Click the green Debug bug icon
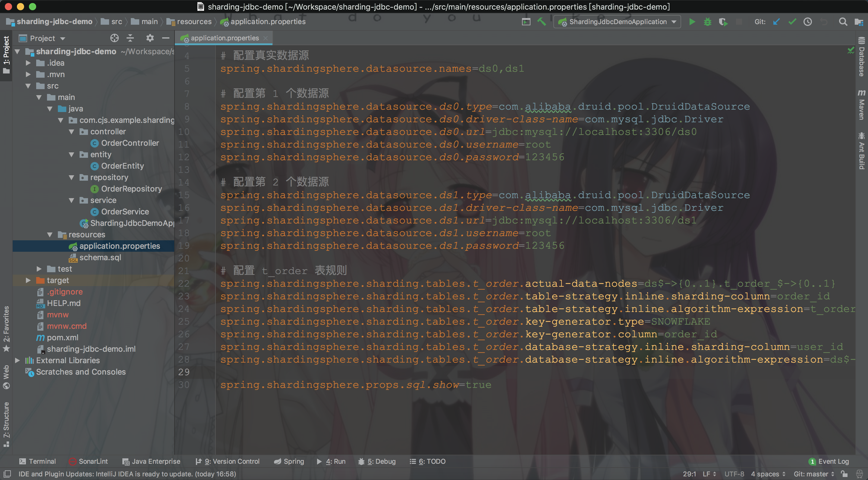The image size is (868, 480). [x=707, y=22]
